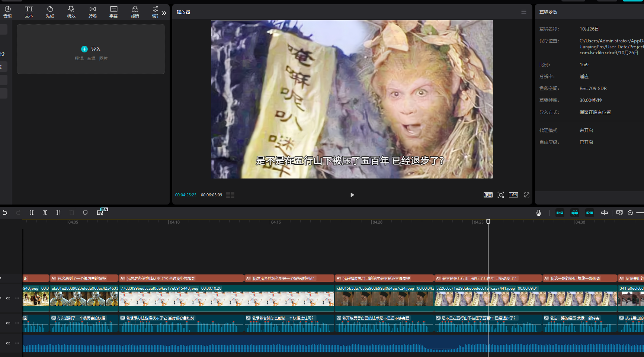The height and width of the screenshot is (357, 644).
Task: Open more options for background music track
Action: point(17,343)
